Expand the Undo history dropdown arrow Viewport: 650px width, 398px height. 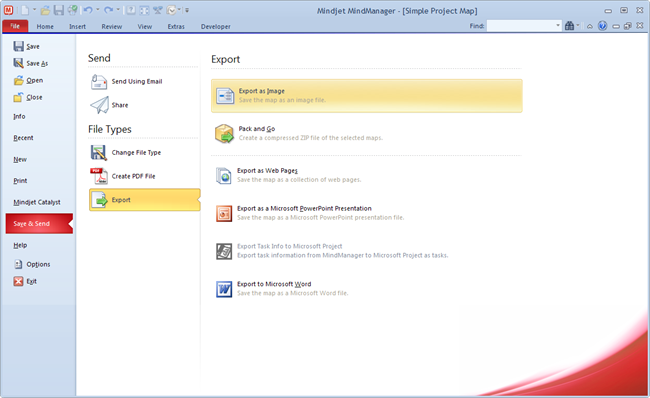click(98, 10)
